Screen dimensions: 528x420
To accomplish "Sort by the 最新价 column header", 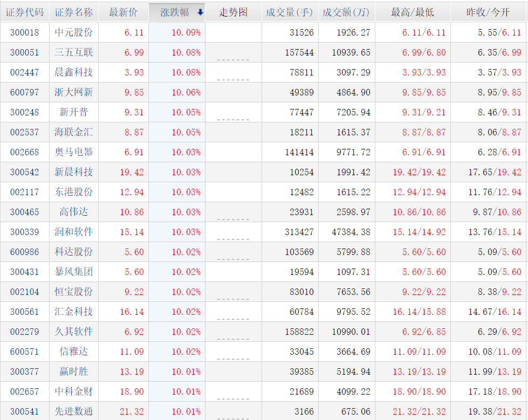I will click(x=124, y=12).
